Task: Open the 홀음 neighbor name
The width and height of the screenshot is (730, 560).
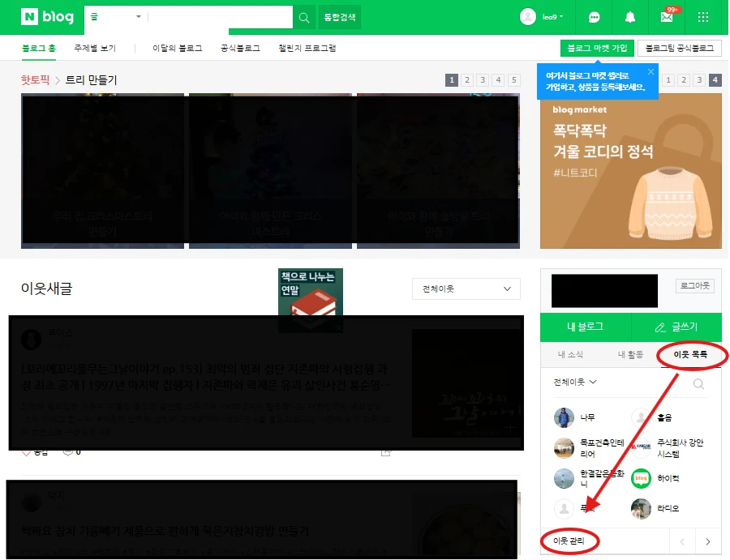Action: tap(664, 417)
